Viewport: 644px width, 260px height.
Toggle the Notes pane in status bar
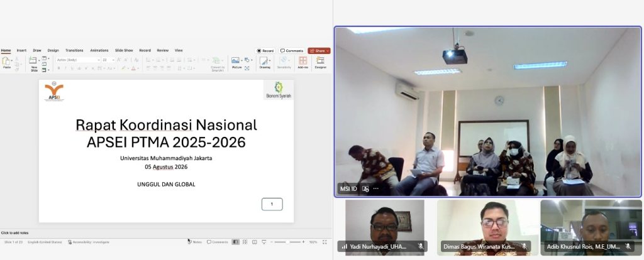click(195, 242)
